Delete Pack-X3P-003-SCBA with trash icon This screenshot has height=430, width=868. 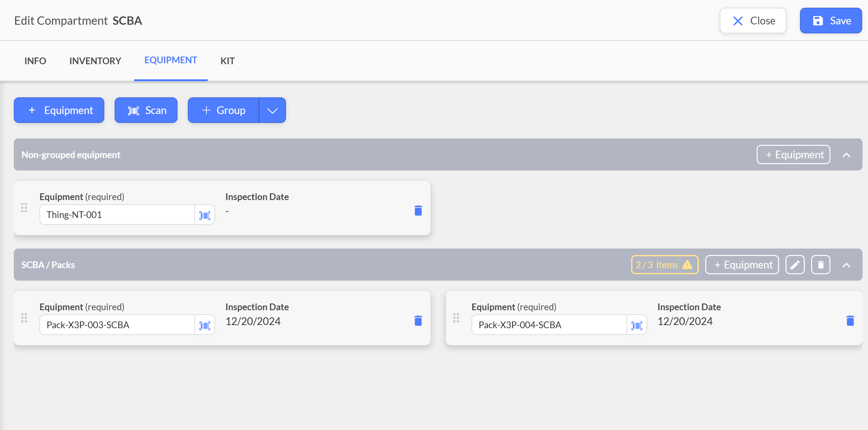[418, 321]
